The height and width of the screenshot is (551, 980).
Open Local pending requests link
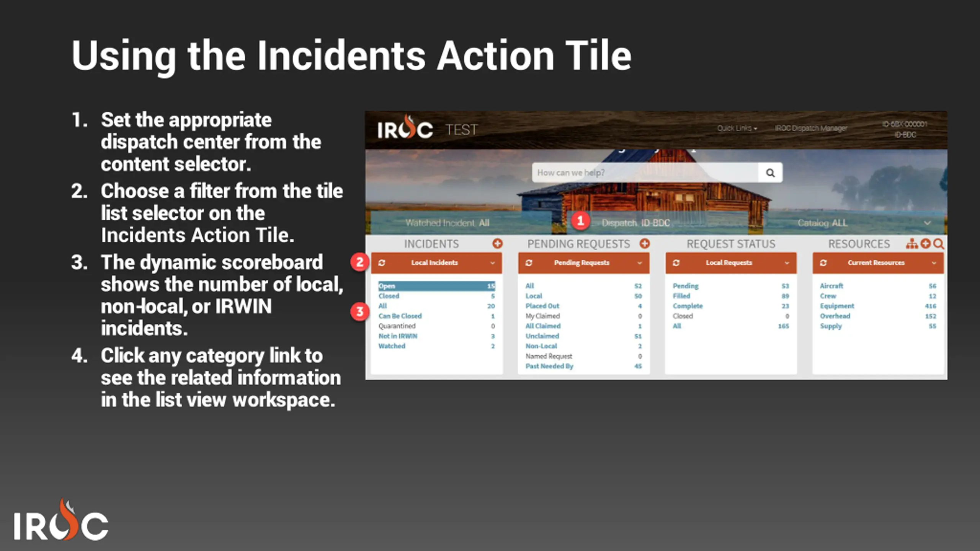click(x=534, y=296)
